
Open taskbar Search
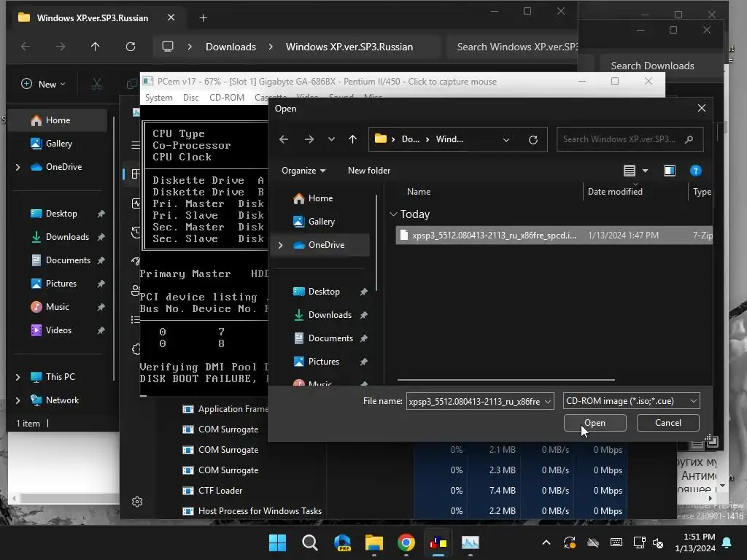pos(310,542)
